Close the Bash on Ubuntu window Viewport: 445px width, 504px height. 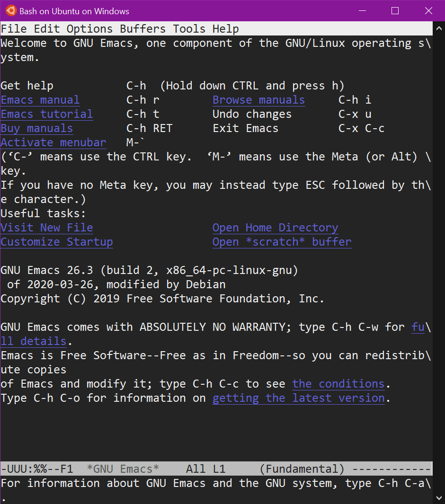coord(428,10)
